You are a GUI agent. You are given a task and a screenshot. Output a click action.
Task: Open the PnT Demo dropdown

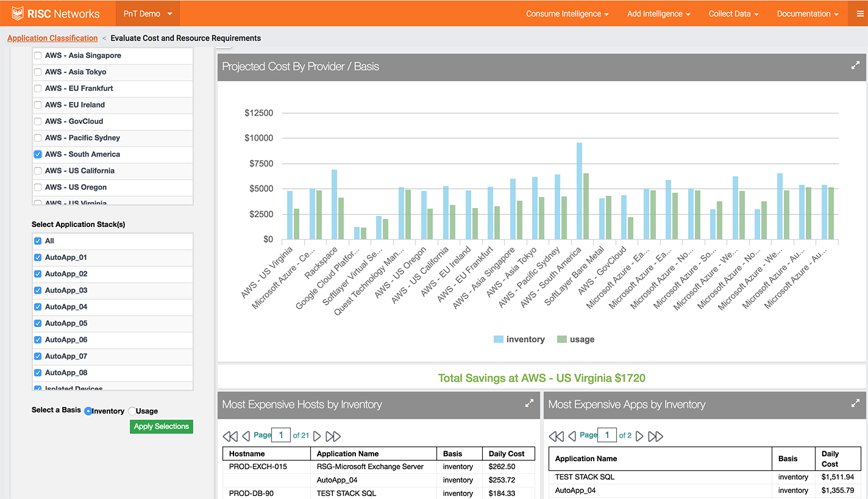(148, 13)
